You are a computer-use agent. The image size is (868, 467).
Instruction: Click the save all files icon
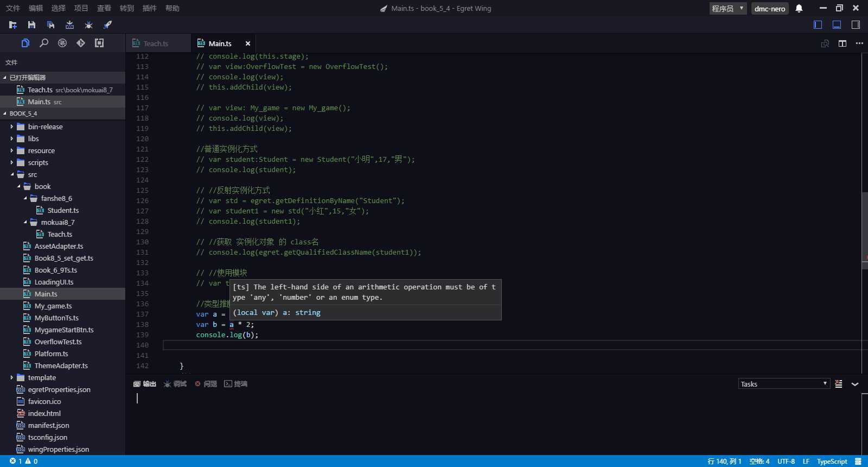50,25
